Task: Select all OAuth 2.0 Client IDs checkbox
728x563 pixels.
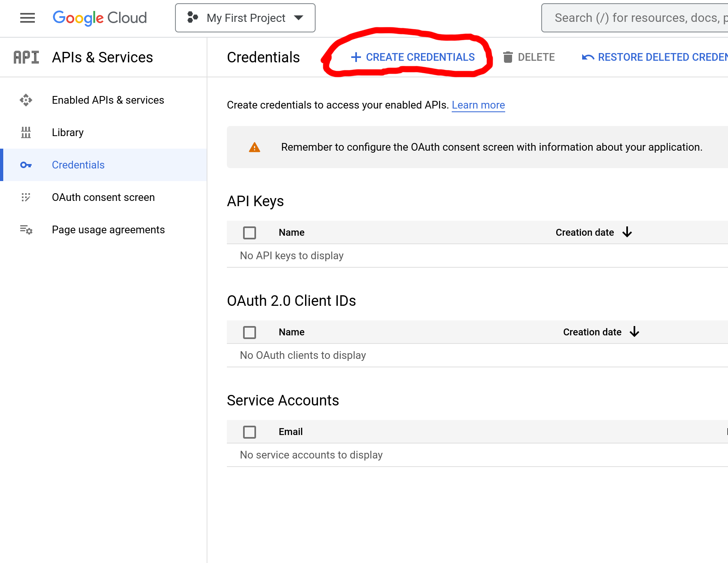Action: point(250,332)
